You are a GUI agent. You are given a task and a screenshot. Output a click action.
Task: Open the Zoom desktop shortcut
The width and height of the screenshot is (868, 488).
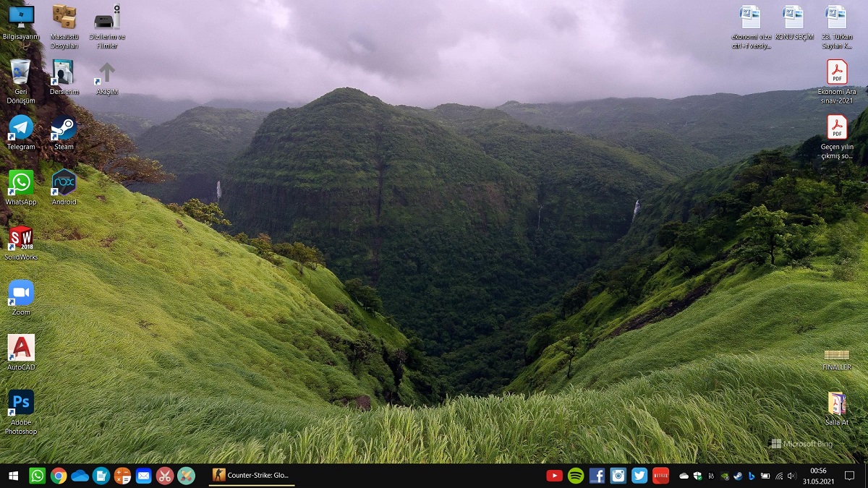click(x=21, y=293)
